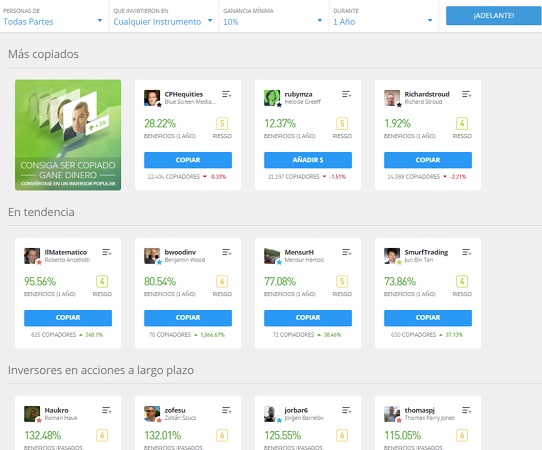Copy trader SmurfTrading
Screen dimensions: 542x450
(x=428, y=318)
